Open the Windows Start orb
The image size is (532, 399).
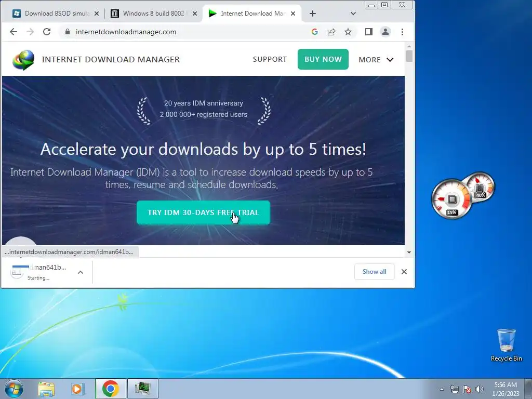(14, 389)
